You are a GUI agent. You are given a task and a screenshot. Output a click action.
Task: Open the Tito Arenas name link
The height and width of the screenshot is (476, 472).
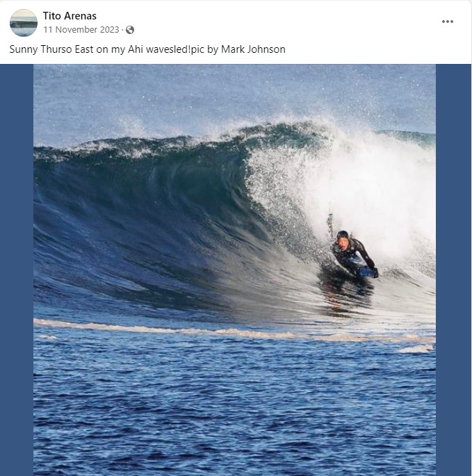pyautogui.click(x=70, y=16)
